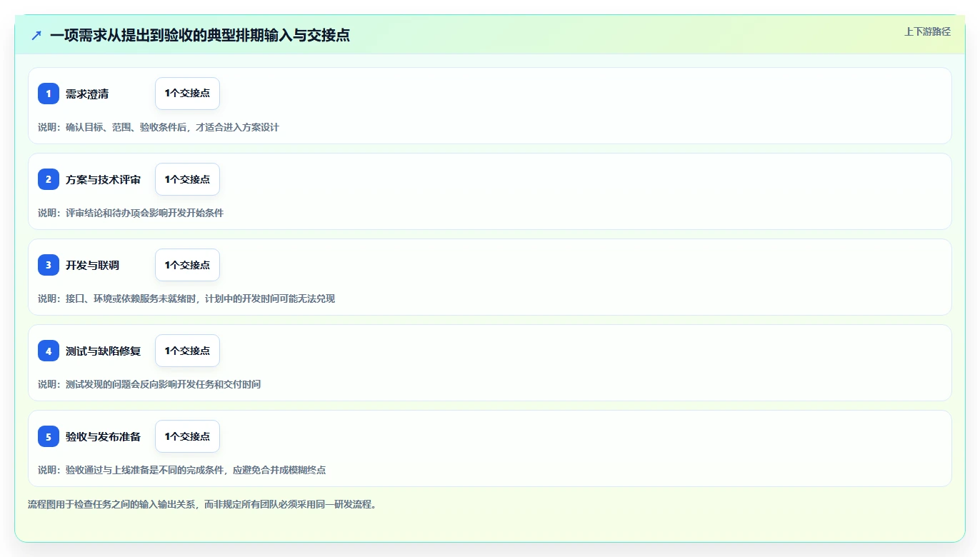Click step badge 1 for 需求澄清
This screenshot has width=980, height=557.
point(49,94)
